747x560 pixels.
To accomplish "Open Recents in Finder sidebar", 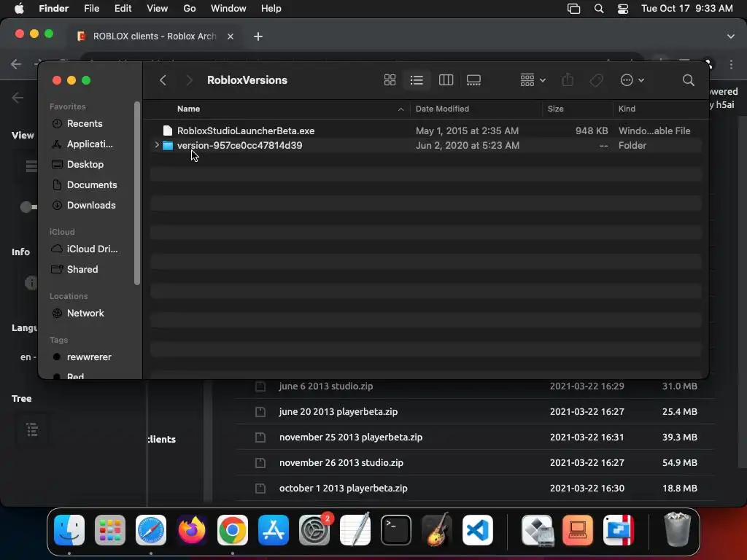I will click(x=85, y=123).
